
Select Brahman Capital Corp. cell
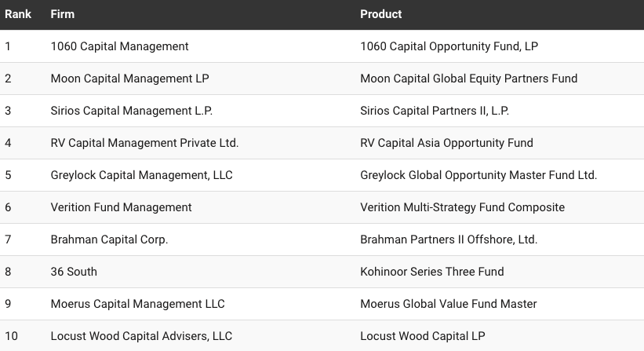[109, 239]
